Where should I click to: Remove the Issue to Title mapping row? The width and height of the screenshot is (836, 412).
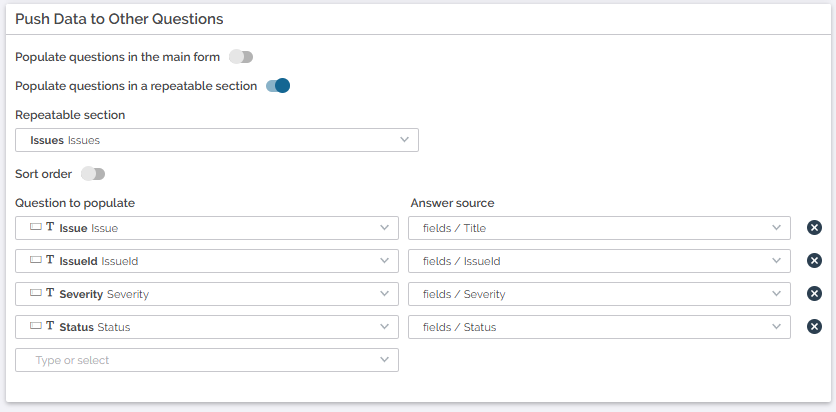pos(814,228)
